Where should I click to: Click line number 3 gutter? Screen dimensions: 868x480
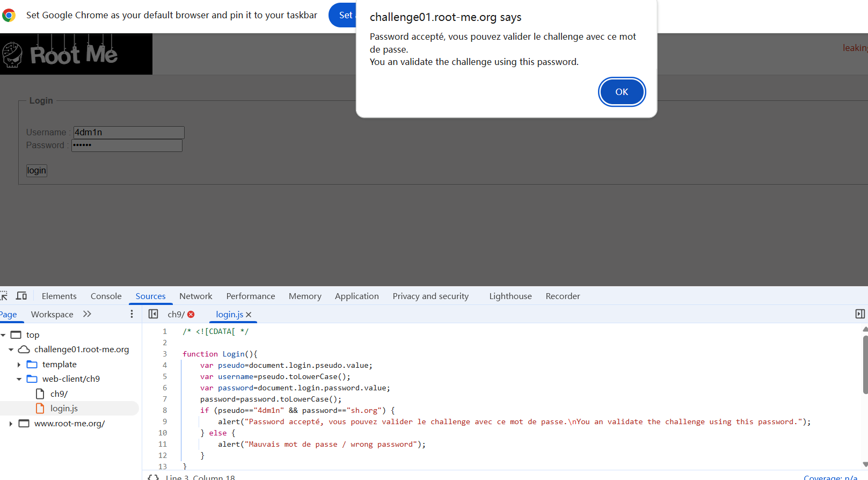[165, 354]
